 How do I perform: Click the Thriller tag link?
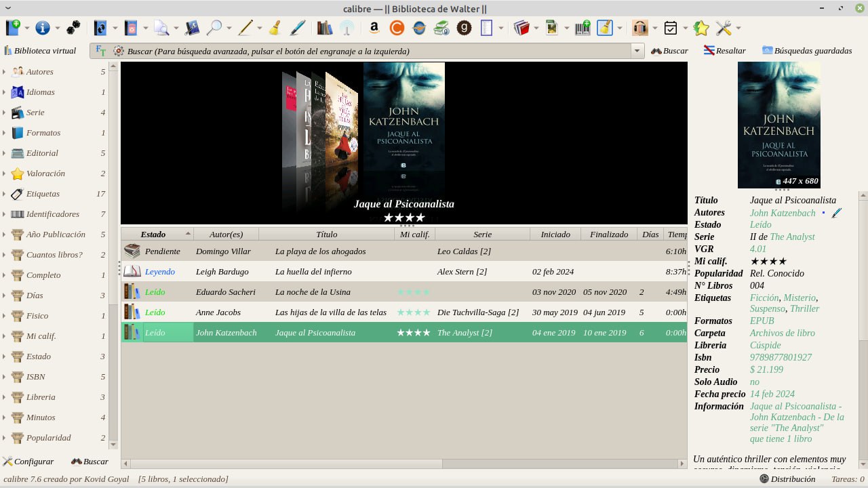pyautogui.click(x=804, y=308)
